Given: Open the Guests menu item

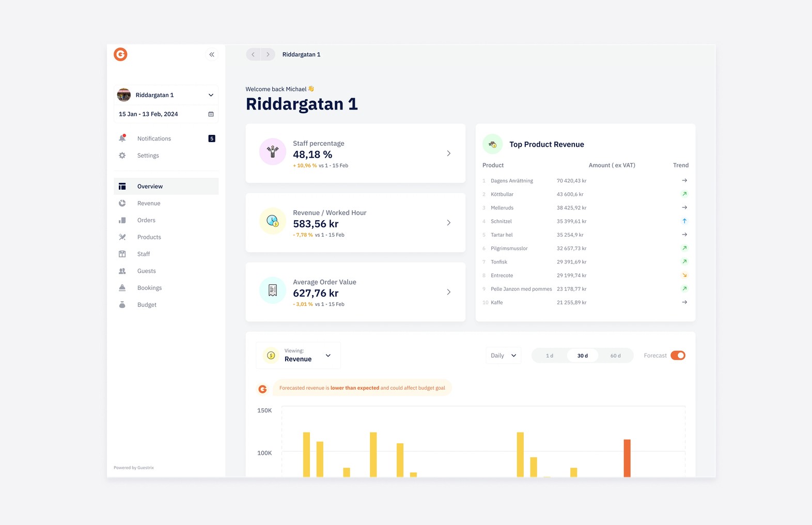Looking at the screenshot, I should click(166, 271).
